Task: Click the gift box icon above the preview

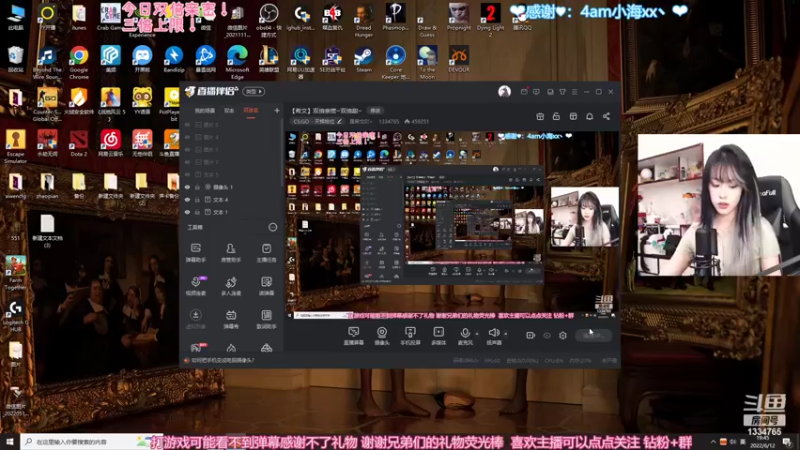Action: 540,116
